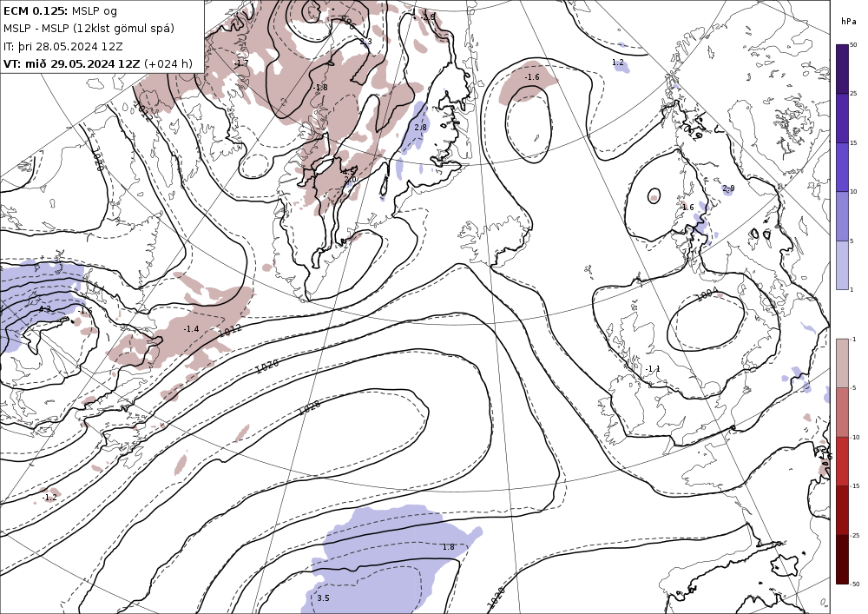Click the '1028' isobar label on the central high

pos(310,408)
